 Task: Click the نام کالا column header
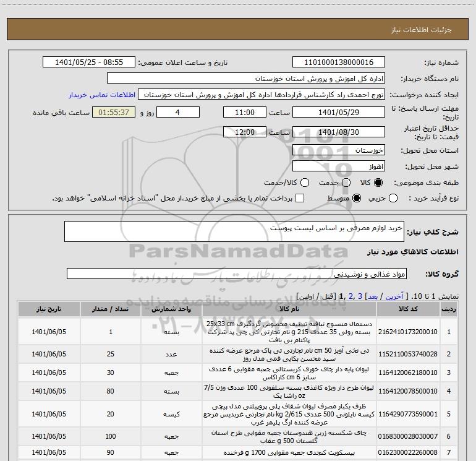tap(289, 309)
